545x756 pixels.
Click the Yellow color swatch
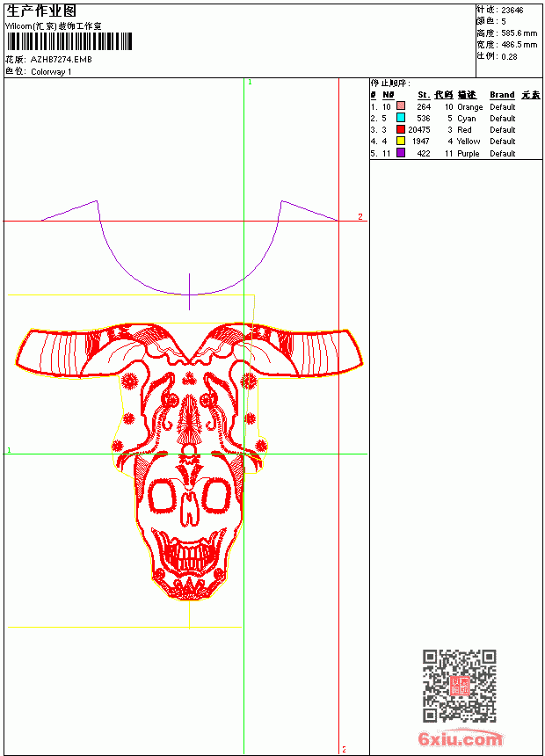click(400, 141)
